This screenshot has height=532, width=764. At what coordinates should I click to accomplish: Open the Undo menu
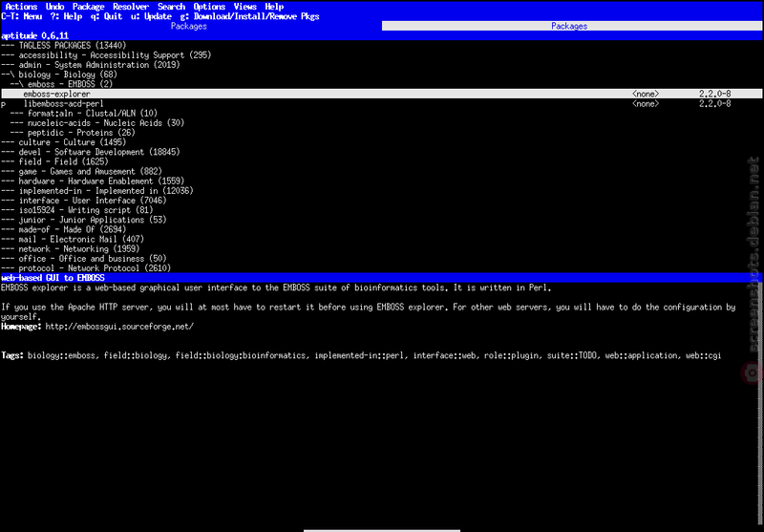point(55,7)
